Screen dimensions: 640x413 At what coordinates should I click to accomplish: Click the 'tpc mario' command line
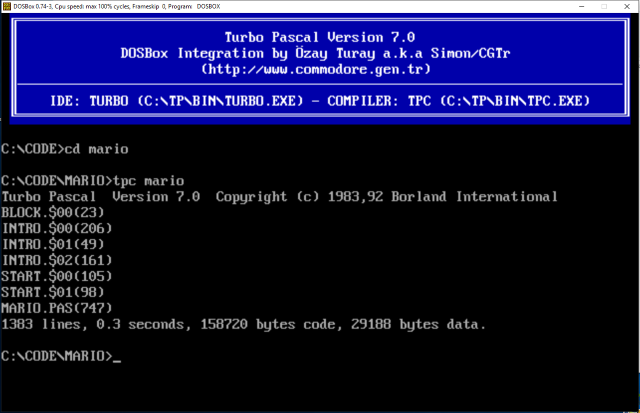93,181
